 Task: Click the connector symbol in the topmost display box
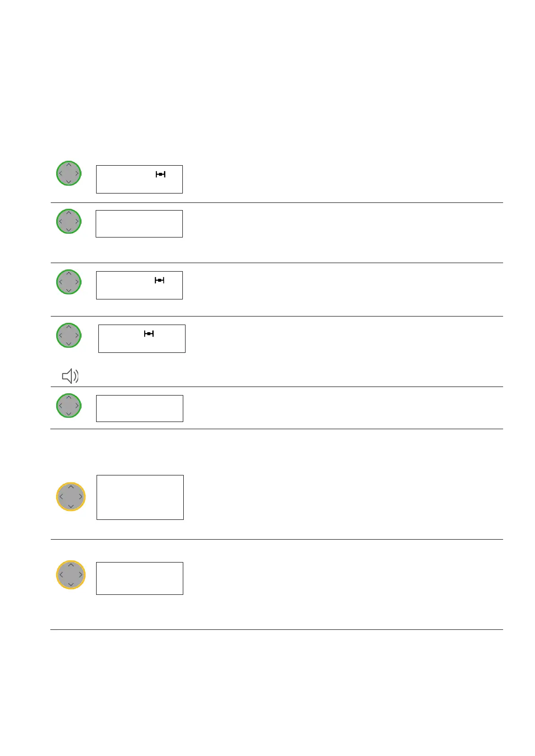[x=160, y=174]
